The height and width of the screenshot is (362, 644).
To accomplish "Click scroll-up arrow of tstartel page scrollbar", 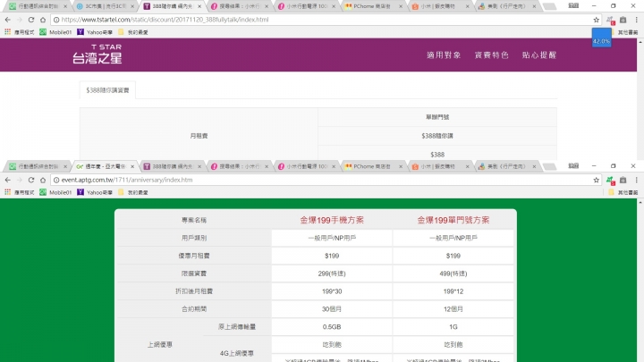I will pyautogui.click(x=640, y=42).
